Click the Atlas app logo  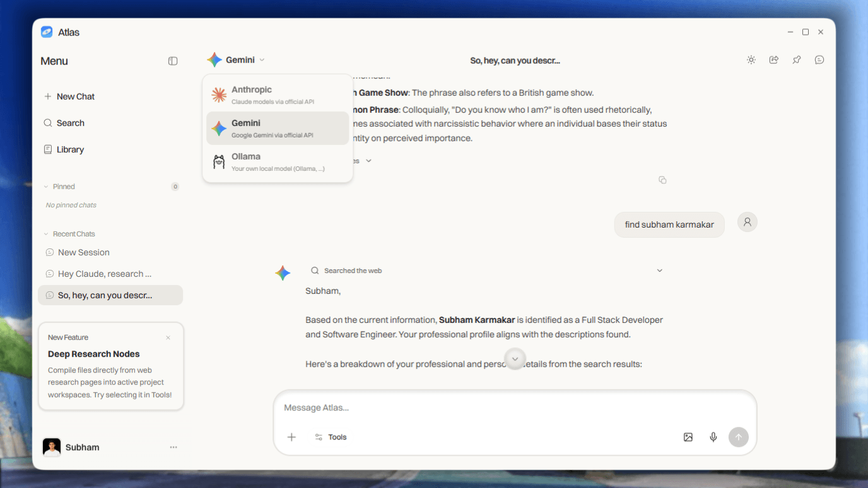(47, 32)
